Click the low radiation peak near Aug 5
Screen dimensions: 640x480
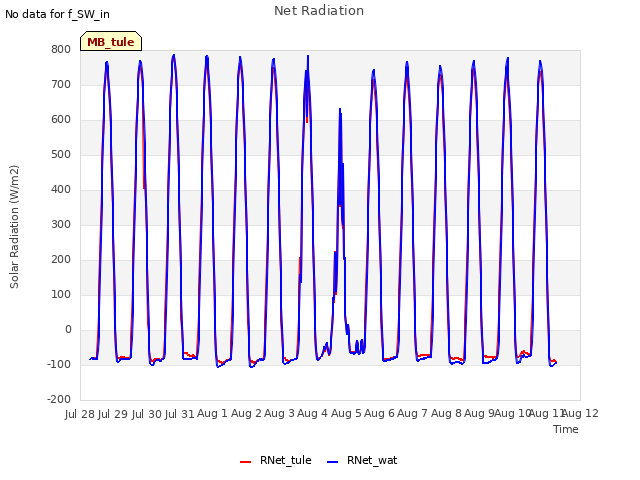(340, 109)
